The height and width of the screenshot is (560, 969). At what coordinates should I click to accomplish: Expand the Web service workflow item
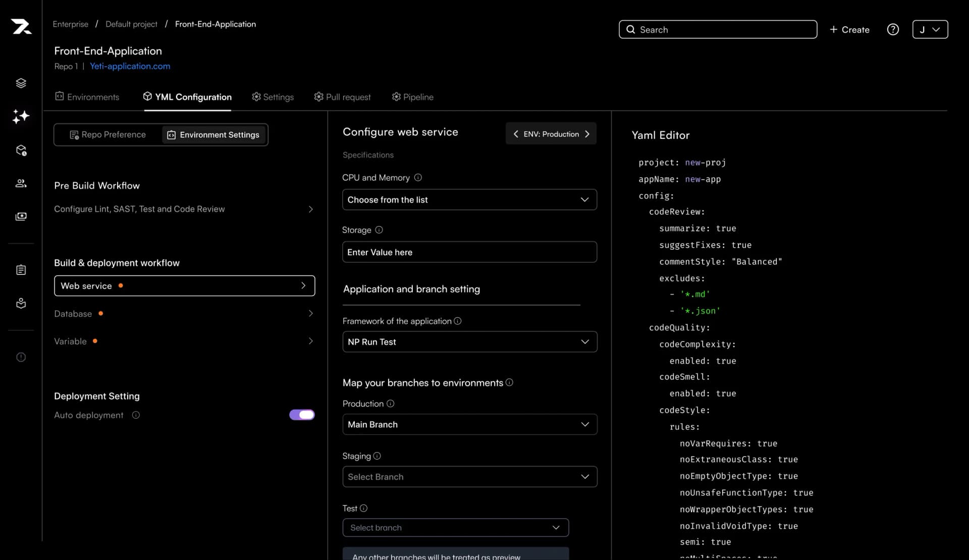pyautogui.click(x=184, y=286)
